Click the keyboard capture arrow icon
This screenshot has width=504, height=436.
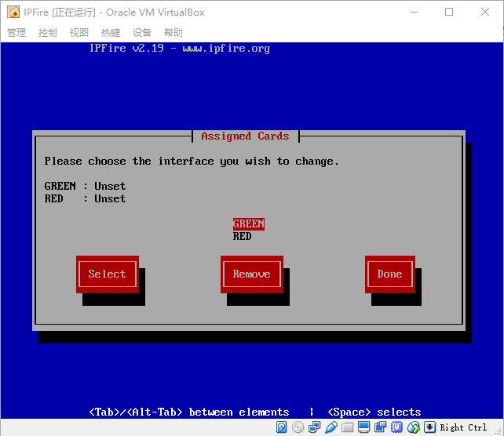429,427
